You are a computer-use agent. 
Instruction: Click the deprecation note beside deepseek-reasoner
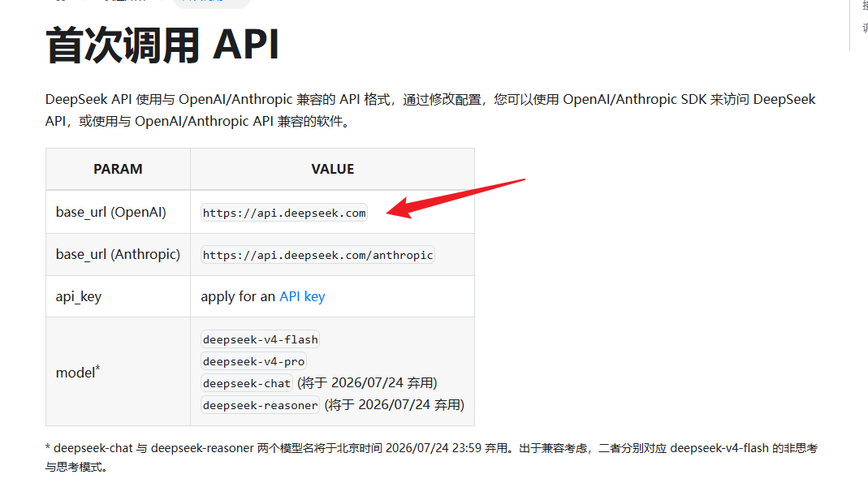click(395, 405)
